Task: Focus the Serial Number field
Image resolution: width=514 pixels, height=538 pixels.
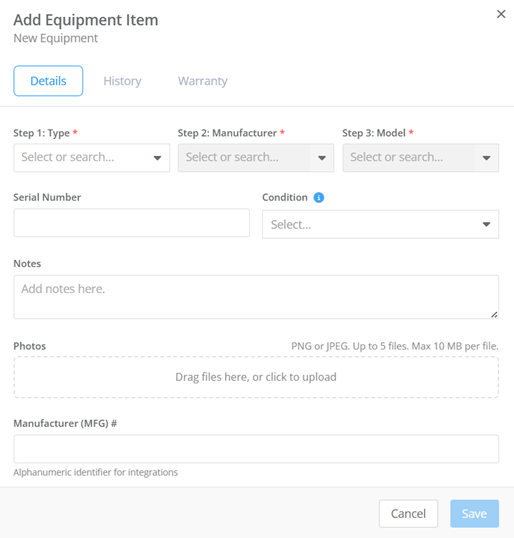Action: point(132,223)
